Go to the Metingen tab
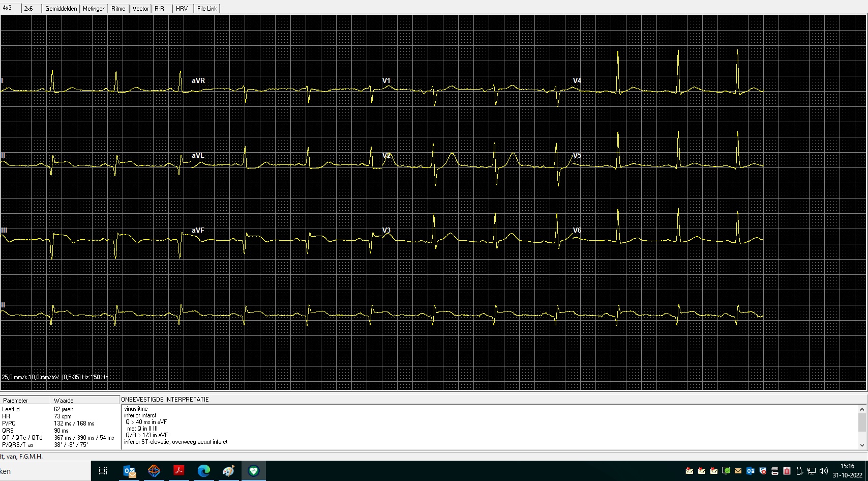Image resolution: width=868 pixels, height=481 pixels. [x=94, y=9]
